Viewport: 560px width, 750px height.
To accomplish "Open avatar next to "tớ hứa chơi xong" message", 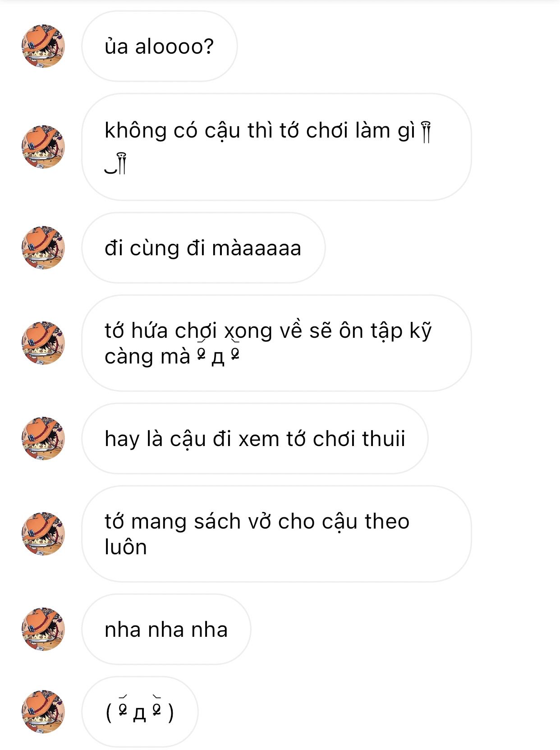I will click(43, 343).
